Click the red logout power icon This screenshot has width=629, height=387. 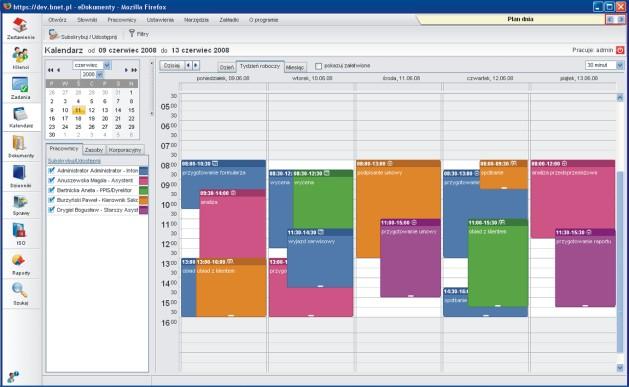[x=620, y=50]
